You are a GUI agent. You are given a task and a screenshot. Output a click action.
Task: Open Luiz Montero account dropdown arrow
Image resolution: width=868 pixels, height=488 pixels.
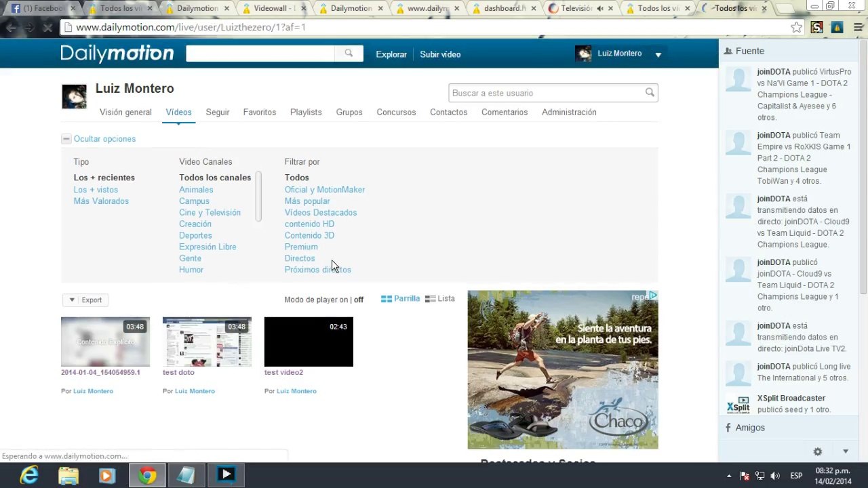click(x=658, y=54)
